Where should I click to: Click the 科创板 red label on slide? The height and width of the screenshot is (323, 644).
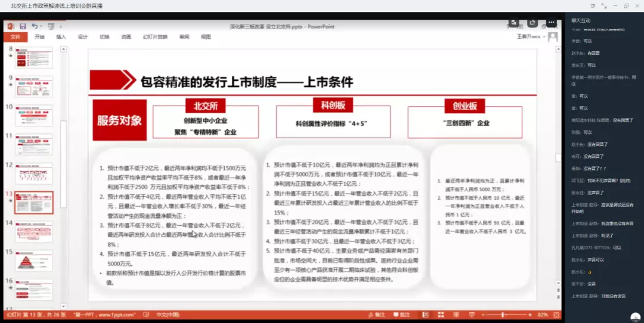point(333,105)
